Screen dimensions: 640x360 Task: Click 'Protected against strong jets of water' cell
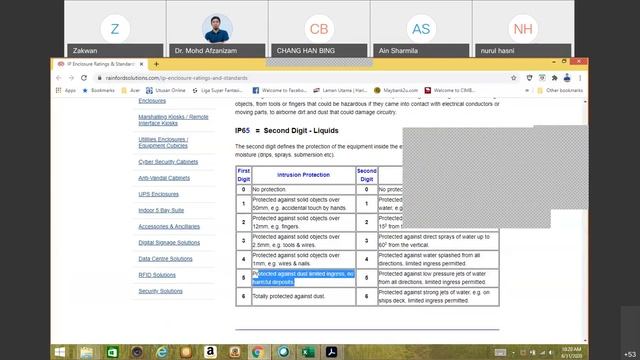click(438, 296)
